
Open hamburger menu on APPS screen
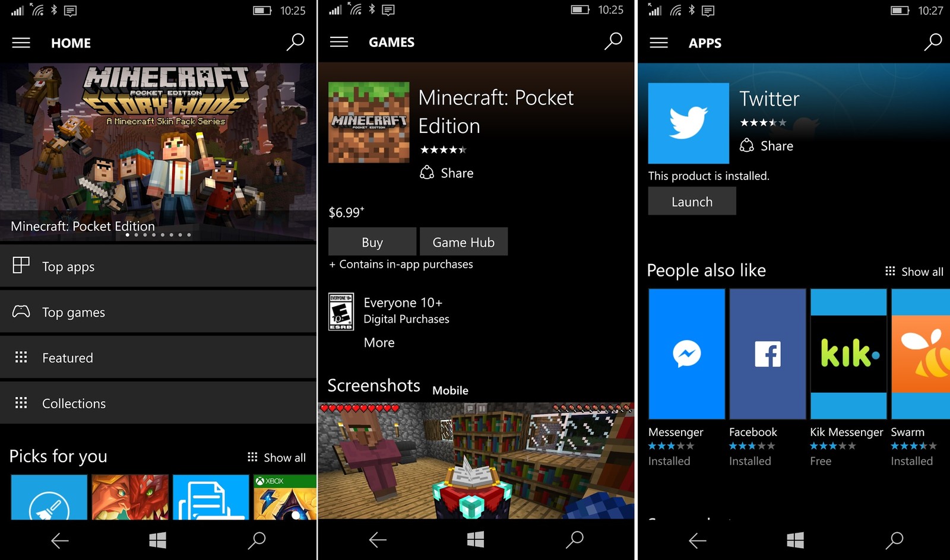[658, 43]
